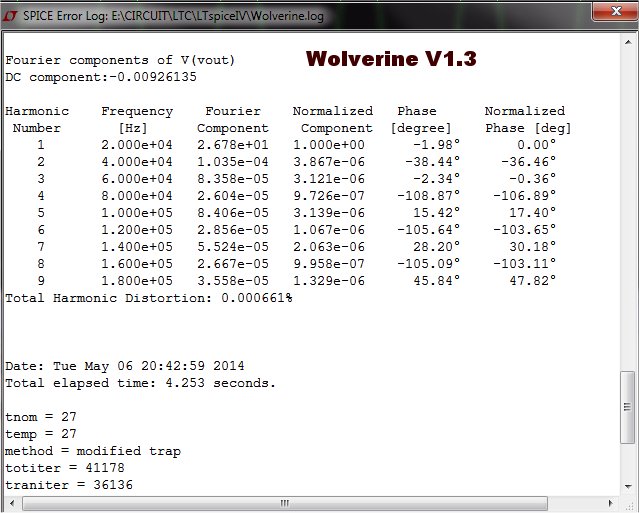
Task: Click frequency value 1.400e+05
Action: 137,247
